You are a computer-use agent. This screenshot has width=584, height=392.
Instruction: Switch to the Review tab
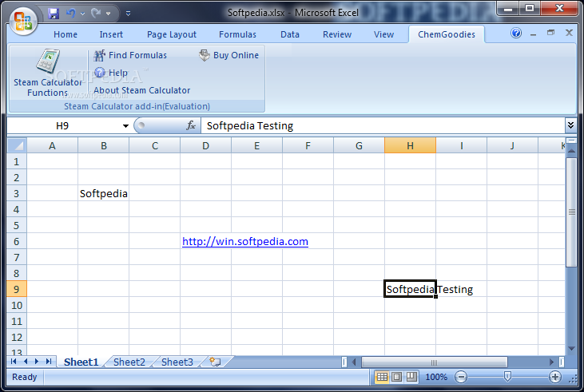click(336, 34)
